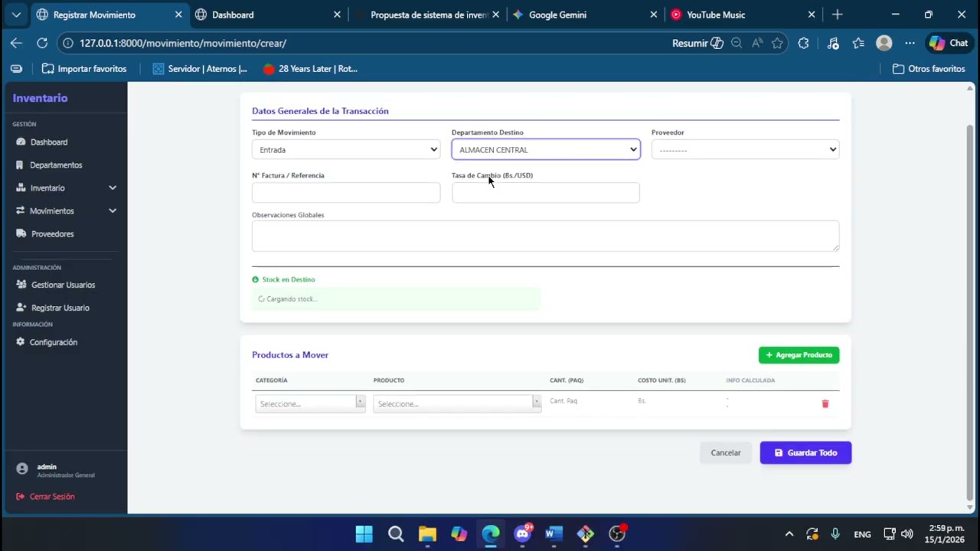This screenshot has width=980, height=551.
Task: Open the Otros favoritos folder
Action: pyautogui.click(x=929, y=69)
